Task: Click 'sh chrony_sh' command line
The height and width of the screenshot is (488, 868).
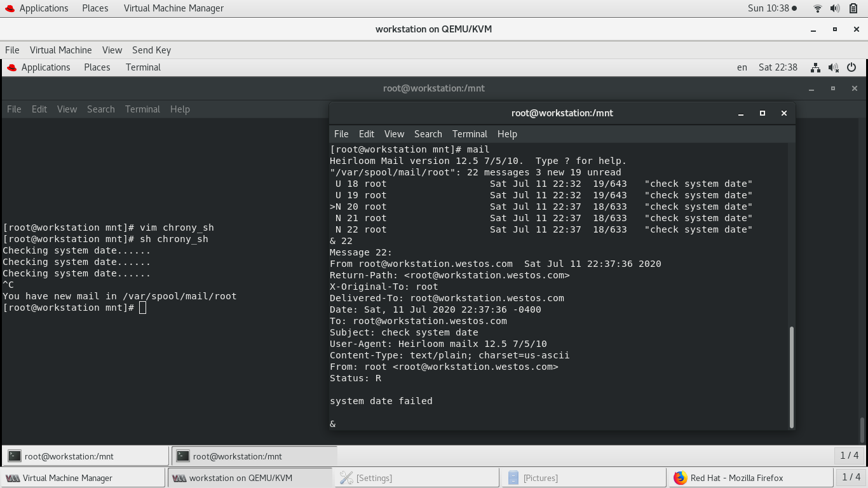Action: pos(105,239)
